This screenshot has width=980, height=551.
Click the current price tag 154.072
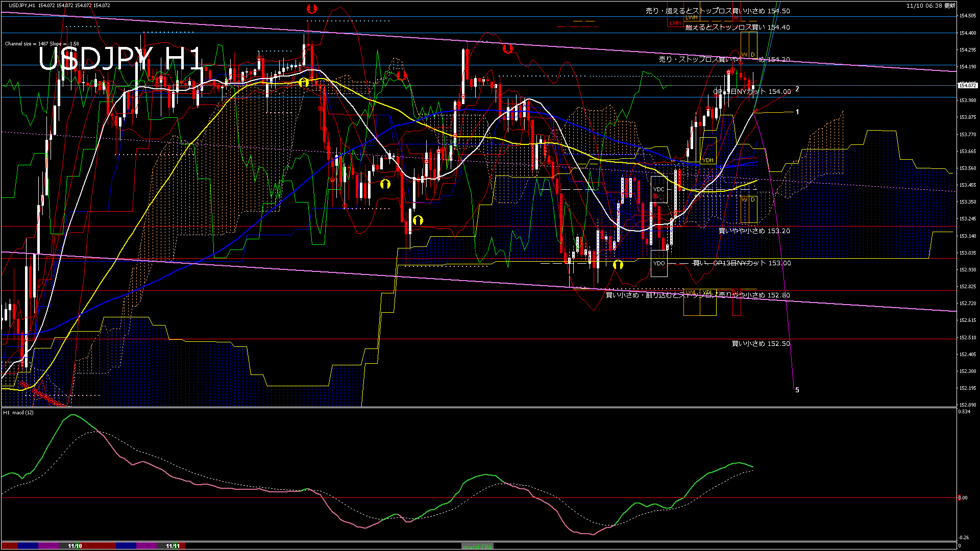pos(967,85)
